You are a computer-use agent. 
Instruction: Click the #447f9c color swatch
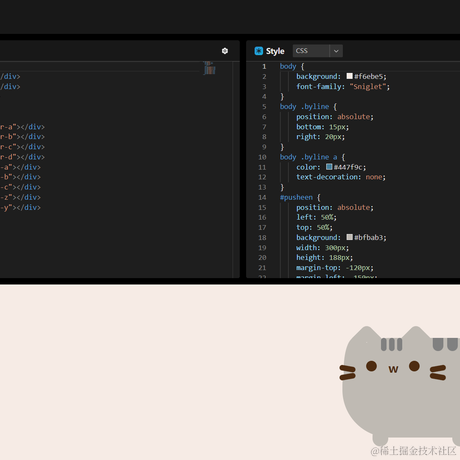click(x=329, y=167)
